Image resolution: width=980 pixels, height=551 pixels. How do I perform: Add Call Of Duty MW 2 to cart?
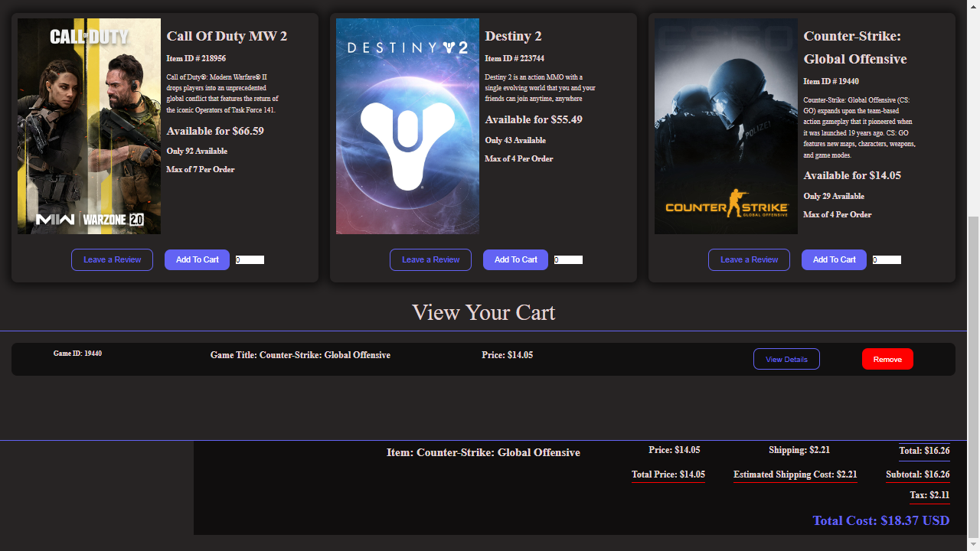[x=197, y=259]
